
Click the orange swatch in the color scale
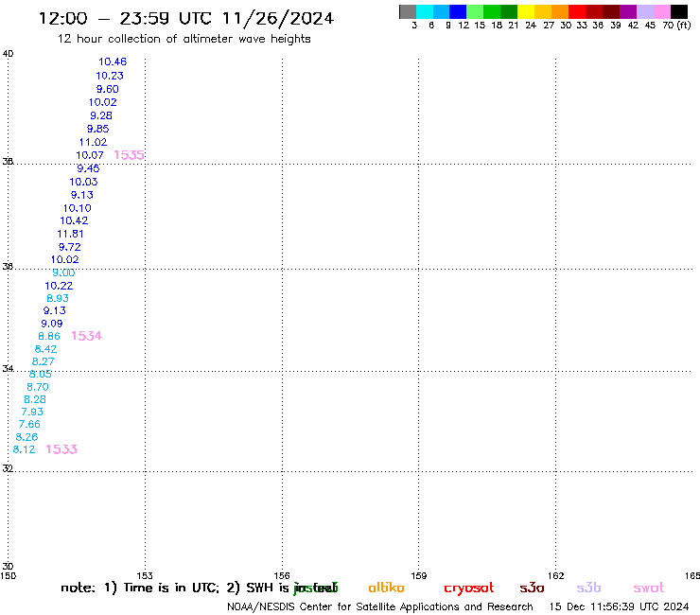coord(560,11)
